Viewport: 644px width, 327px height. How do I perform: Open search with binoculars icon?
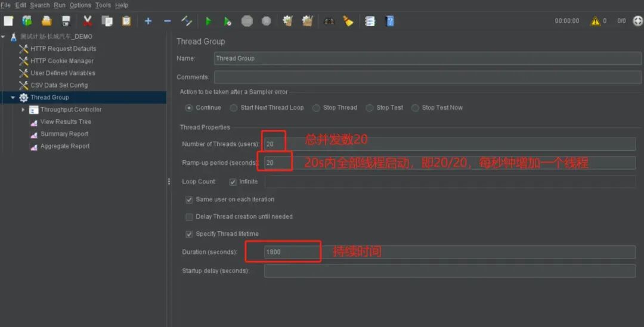point(329,21)
